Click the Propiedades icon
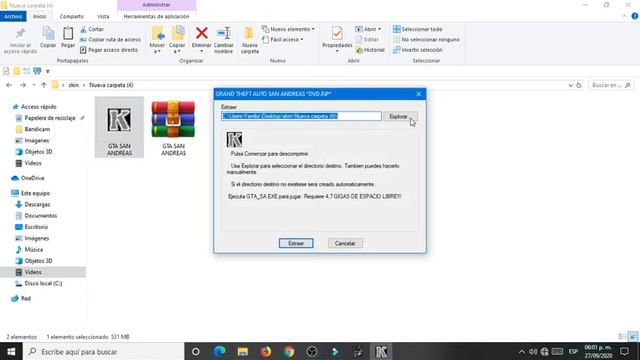The width and height of the screenshot is (640, 360). click(337, 33)
